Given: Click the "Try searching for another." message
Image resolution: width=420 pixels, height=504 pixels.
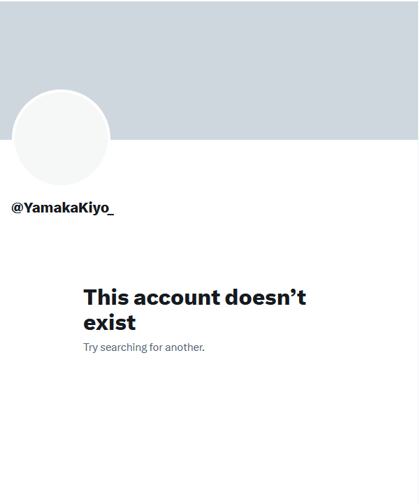Looking at the screenshot, I should (x=144, y=347).
